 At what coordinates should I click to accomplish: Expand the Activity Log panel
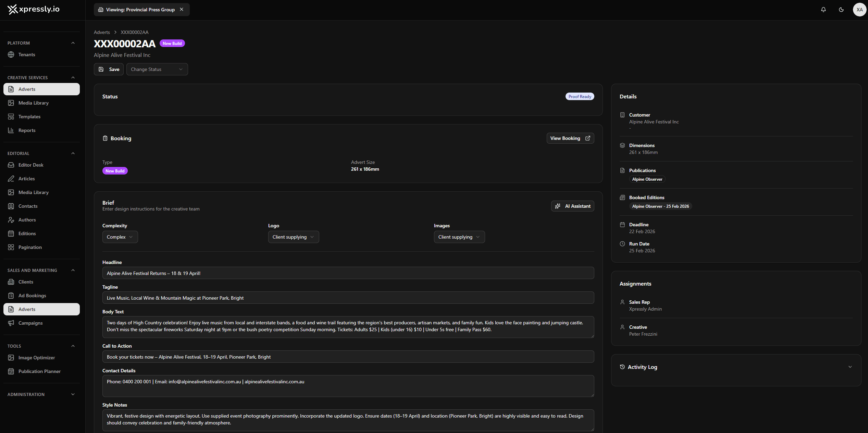(850, 367)
